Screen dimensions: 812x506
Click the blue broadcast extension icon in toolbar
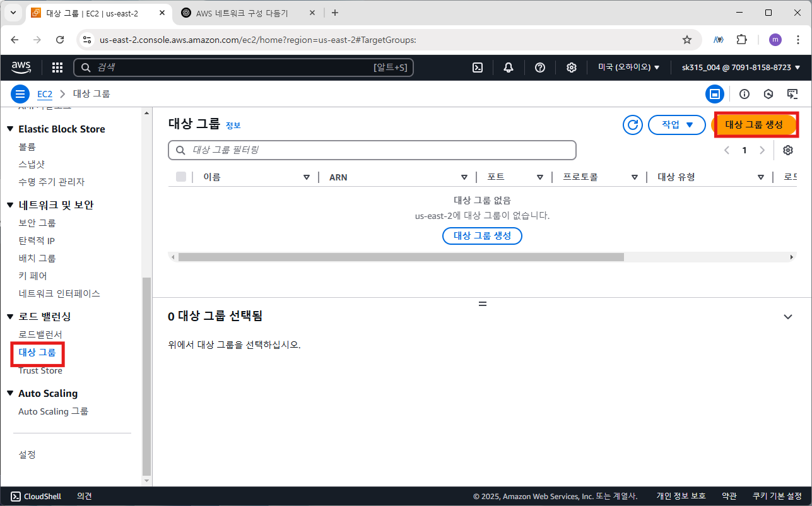click(x=719, y=40)
